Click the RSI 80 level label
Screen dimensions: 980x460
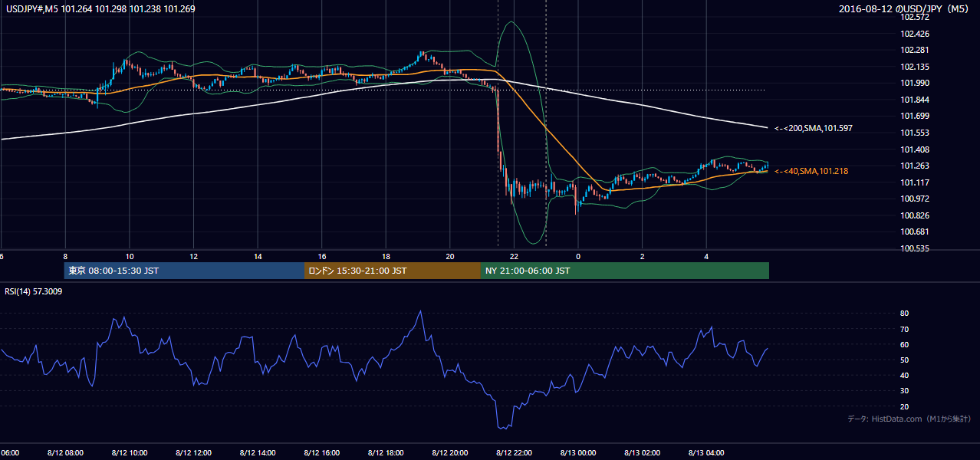point(905,314)
